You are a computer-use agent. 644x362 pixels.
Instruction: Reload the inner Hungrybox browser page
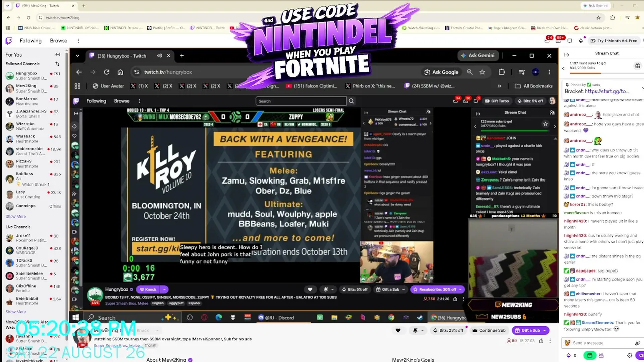coord(107,72)
